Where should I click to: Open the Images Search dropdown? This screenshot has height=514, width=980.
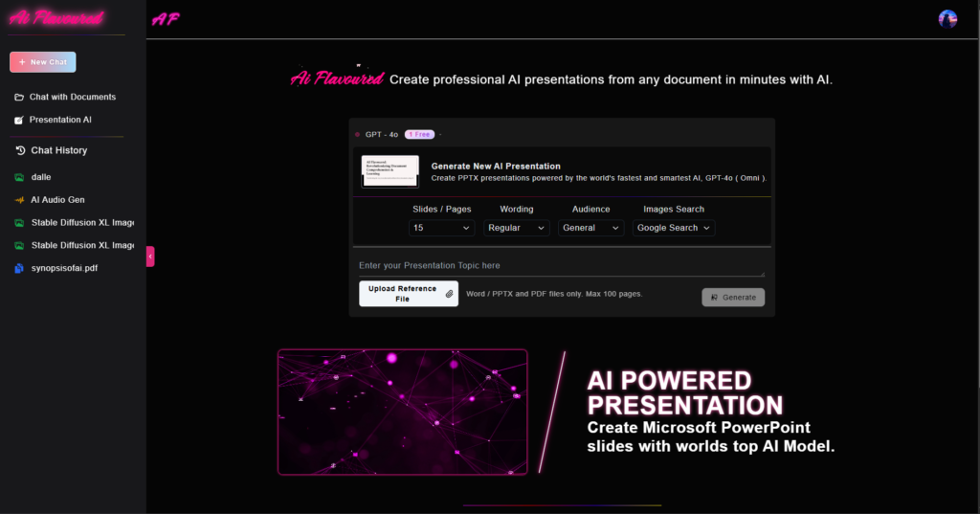tap(673, 228)
